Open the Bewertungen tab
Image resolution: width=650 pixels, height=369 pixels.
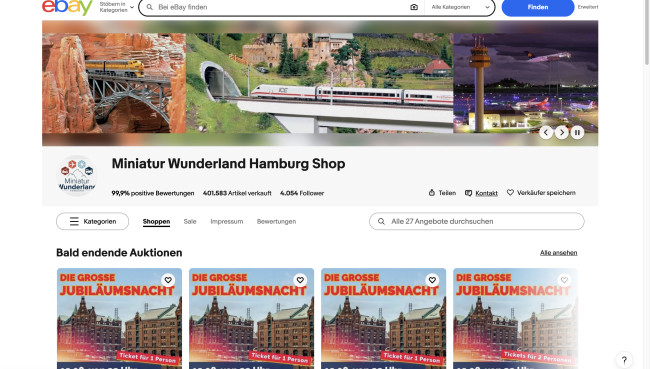click(276, 221)
